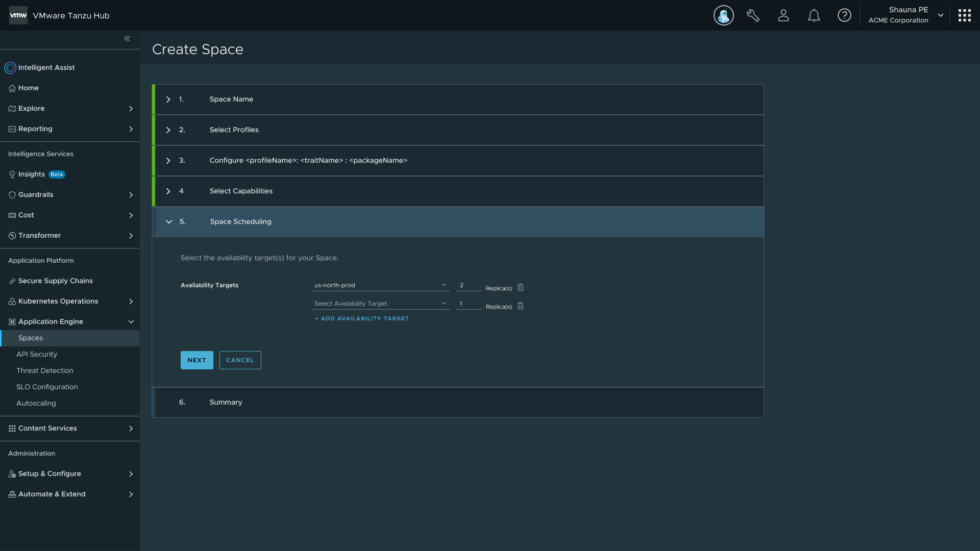
Task: Open the Intelligent Assist avatar icon in header
Action: tap(723, 15)
